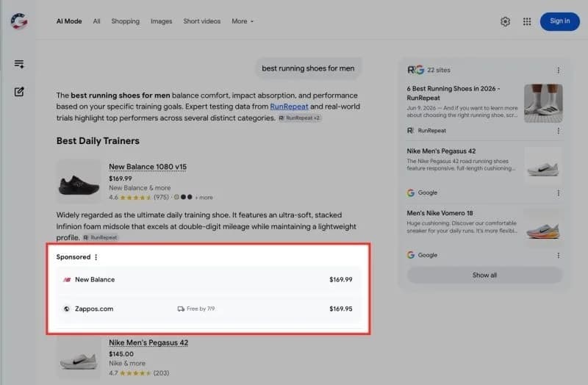
Task: Click the New Balance brand logo icon
Action: (x=67, y=280)
